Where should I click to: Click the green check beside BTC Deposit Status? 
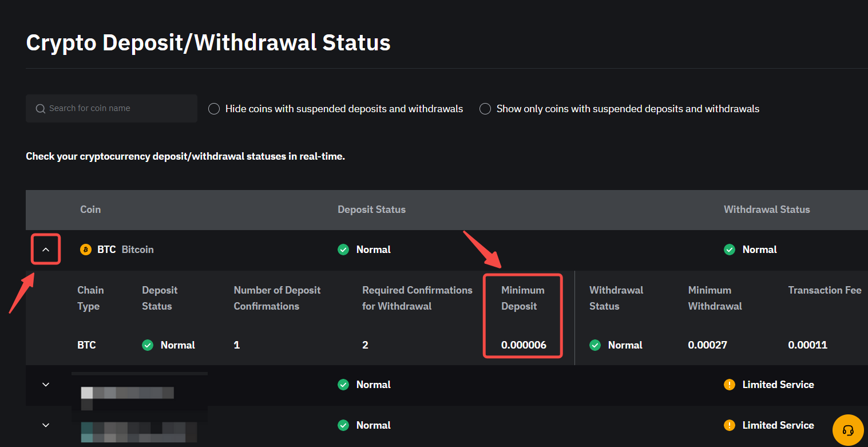click(x=343, y=250)
